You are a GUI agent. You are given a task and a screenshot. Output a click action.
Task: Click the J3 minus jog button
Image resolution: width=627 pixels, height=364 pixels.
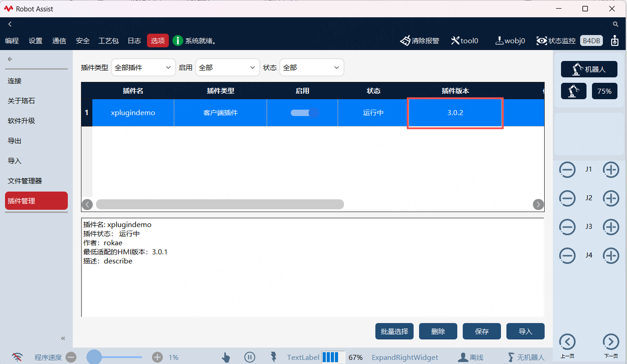[567, 227]
